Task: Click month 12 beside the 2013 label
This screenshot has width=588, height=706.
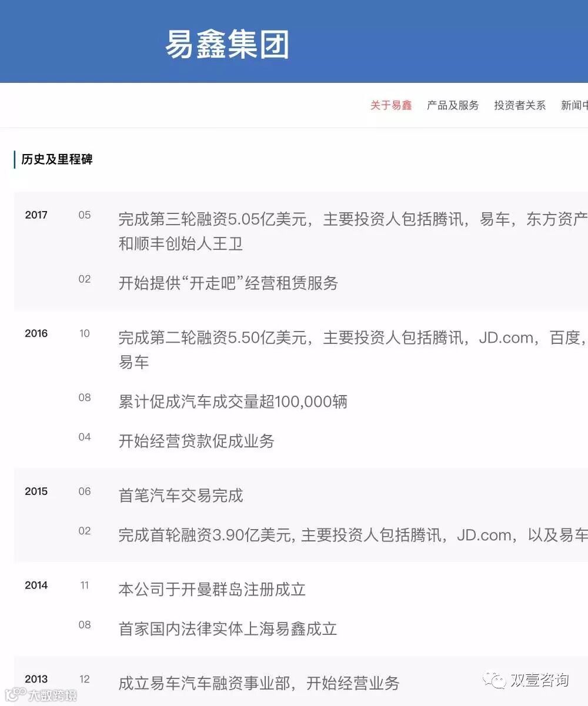Action: point(85,680)
